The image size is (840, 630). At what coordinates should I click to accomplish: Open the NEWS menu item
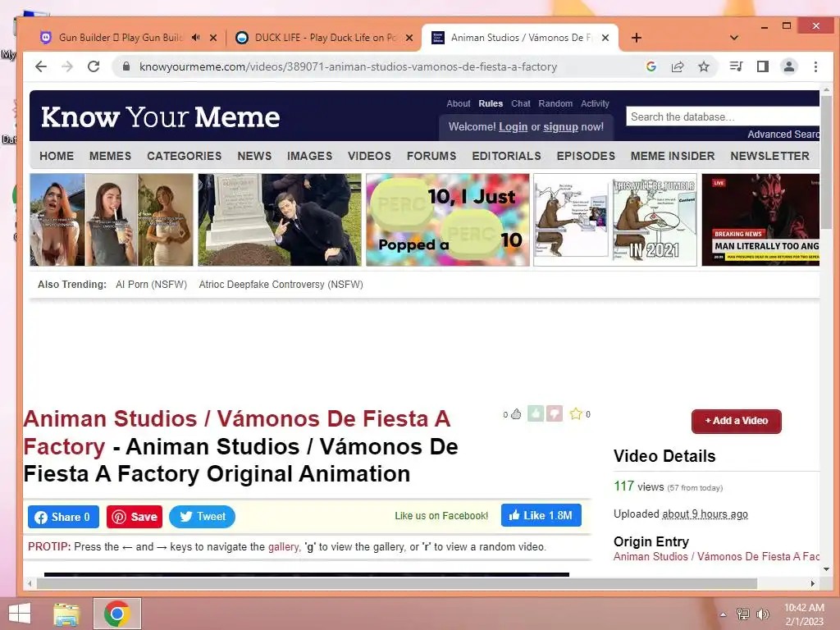click(254, 156)
